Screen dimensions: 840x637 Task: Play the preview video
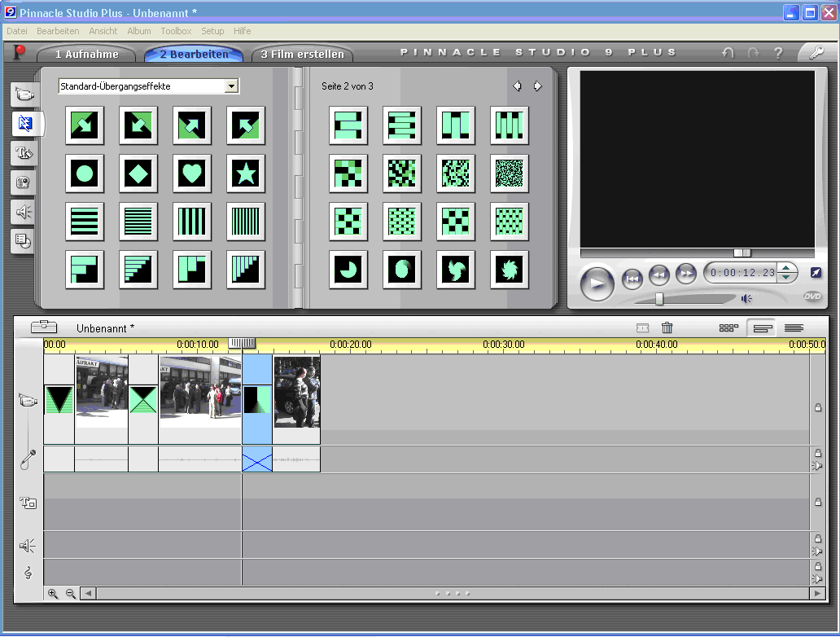tap(597, 283)
